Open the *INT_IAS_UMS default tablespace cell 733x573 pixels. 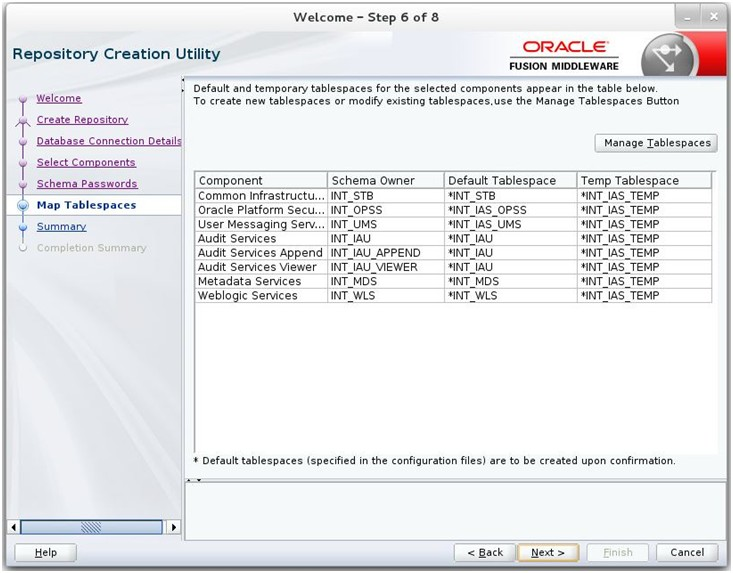pyautogui.click(x=510, y=224)
